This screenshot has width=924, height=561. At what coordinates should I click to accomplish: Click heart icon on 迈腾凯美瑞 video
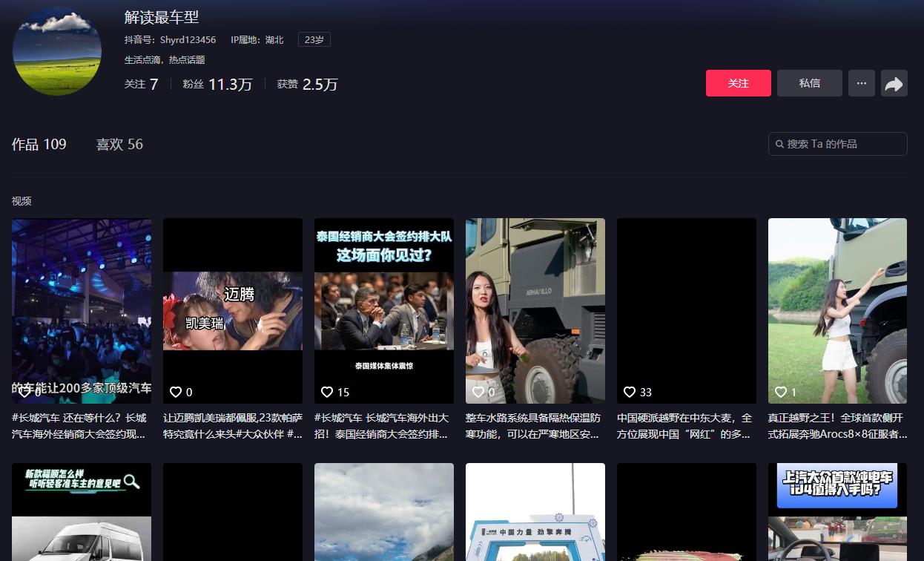click(176, 392)
